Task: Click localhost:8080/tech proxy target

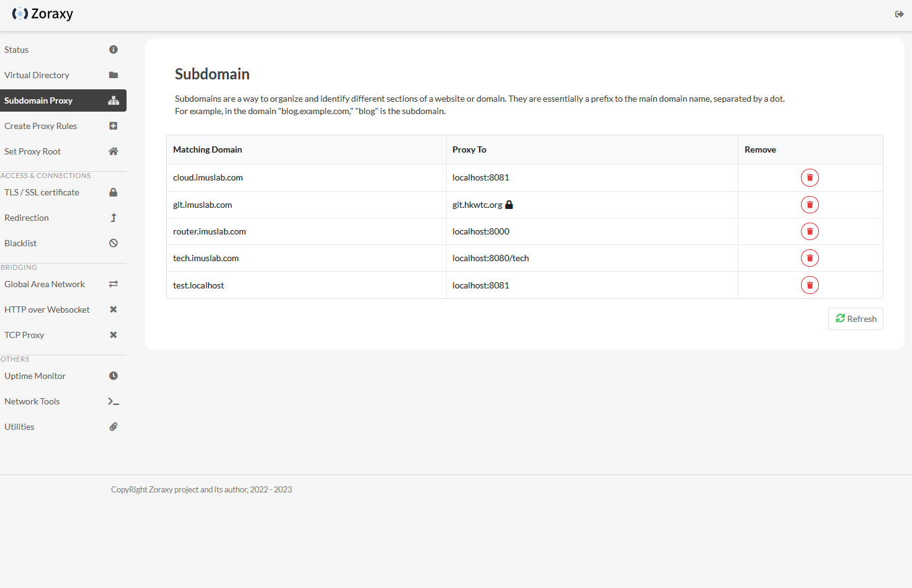Action: point(491,258)
